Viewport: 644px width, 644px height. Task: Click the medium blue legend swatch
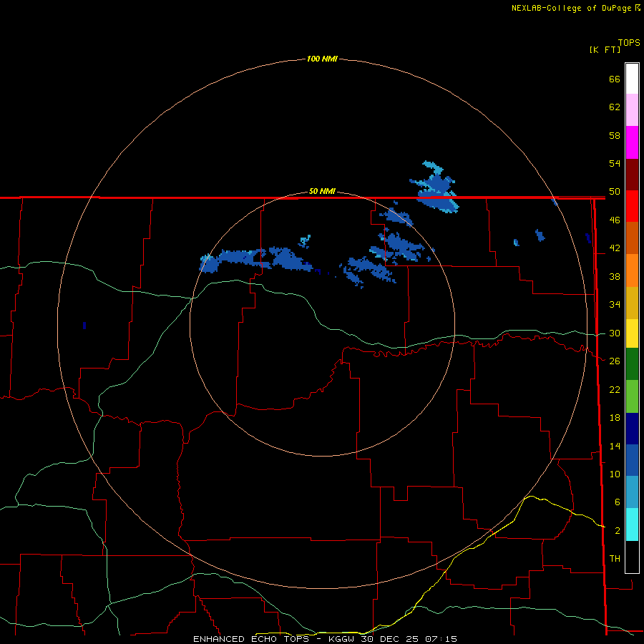click(x=632, y=460)
